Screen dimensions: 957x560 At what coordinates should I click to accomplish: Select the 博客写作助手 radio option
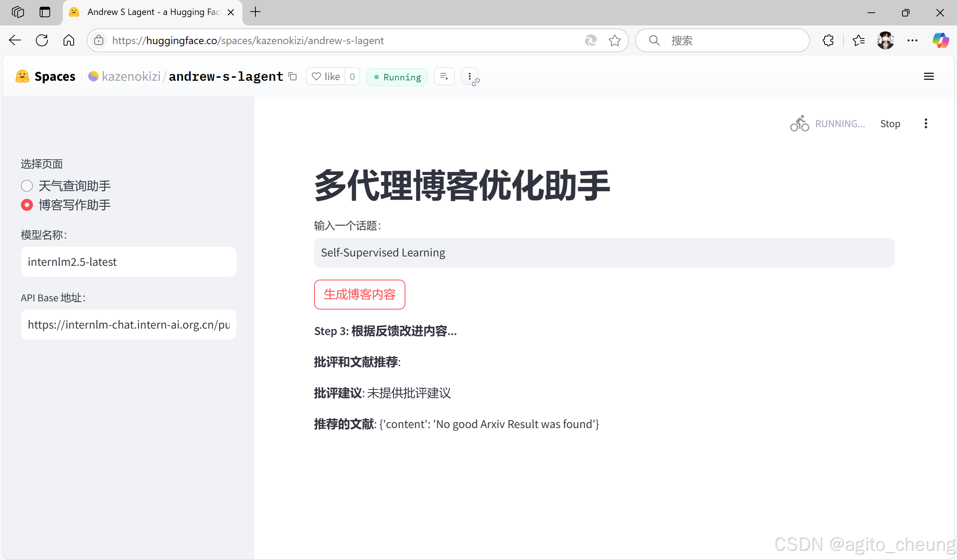click(x=27, y=205)
